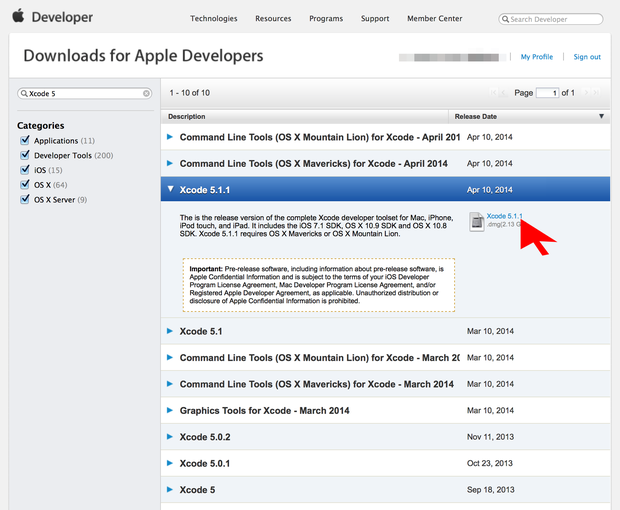Expand the Xcode 5.0.2 row triangle
This screenshot has width=620, height=510.
[x=170, y=436]
